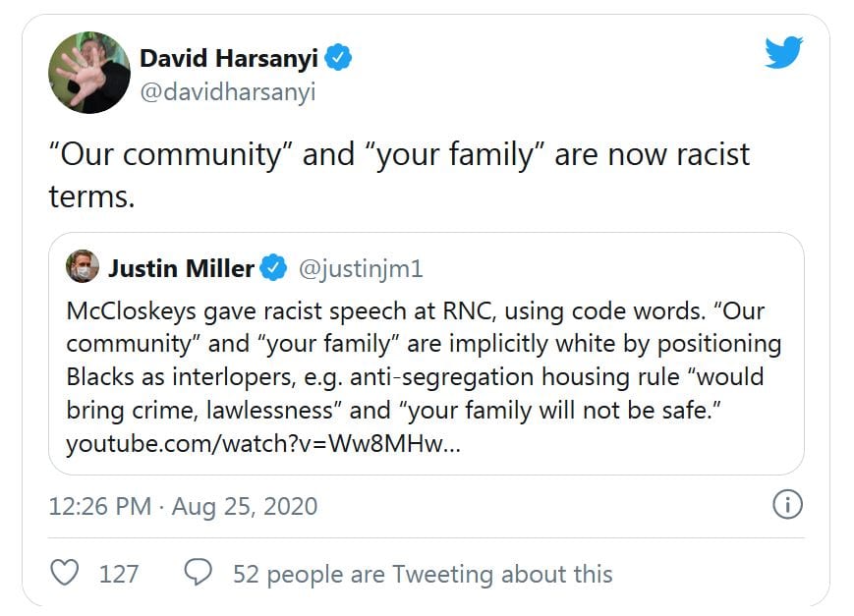
Task: Open the youtube.com/watch link
Action: 261,444
